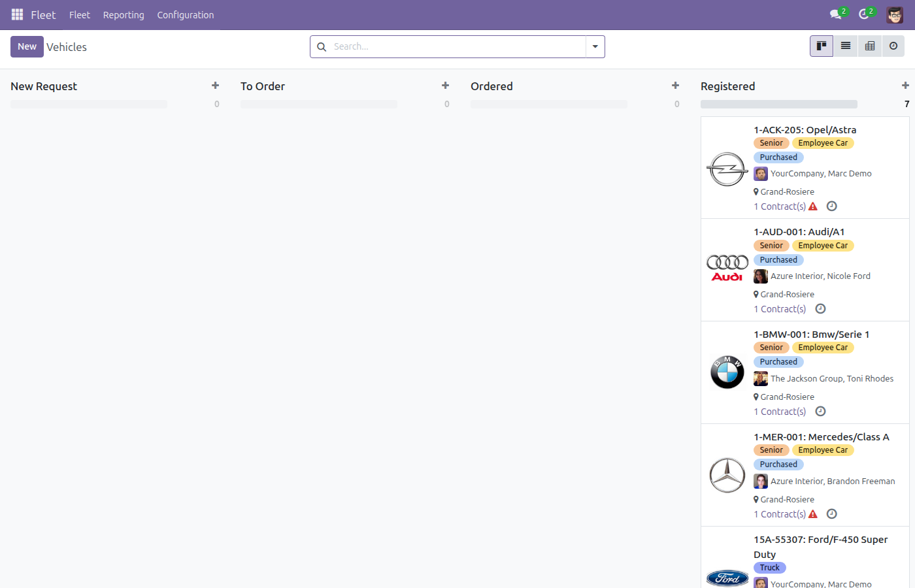Add a vehicle to New Request column

pyautogui.click(x=216, y=86)
